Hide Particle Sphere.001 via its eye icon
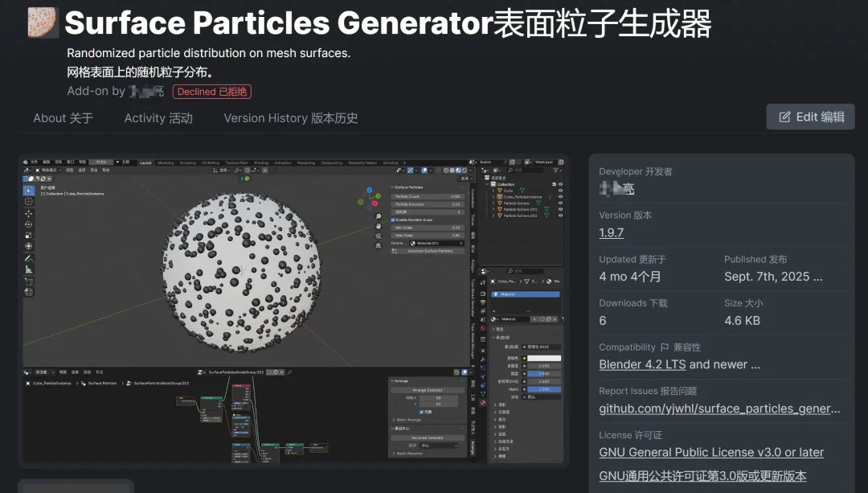Viewport: 868px width, 493px height. coord(560,209)
